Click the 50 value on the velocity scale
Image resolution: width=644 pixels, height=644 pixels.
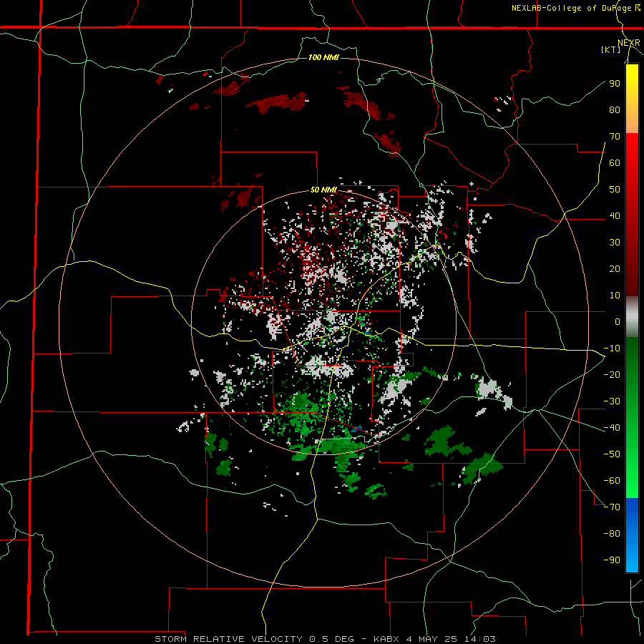(615, 190)
